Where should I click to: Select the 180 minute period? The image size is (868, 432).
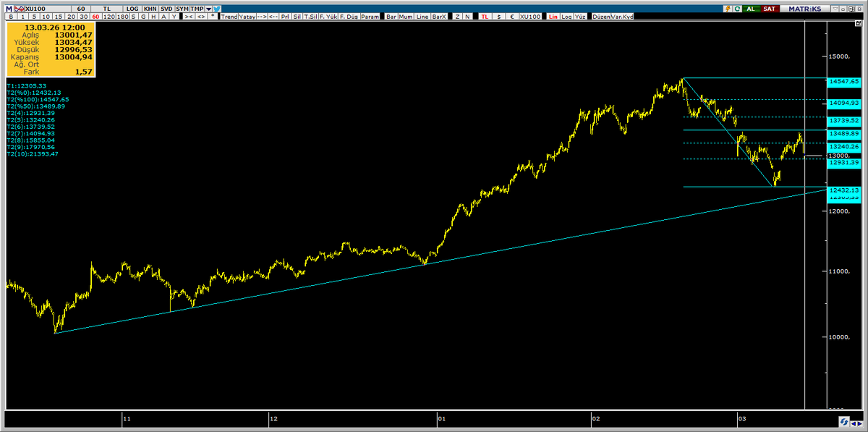[123, 17]
